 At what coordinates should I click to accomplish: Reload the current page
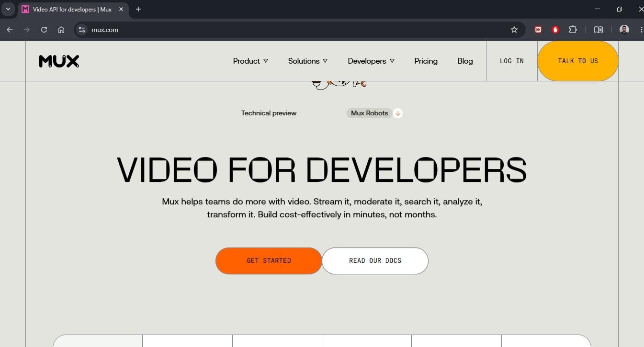[x=44, y=30]
